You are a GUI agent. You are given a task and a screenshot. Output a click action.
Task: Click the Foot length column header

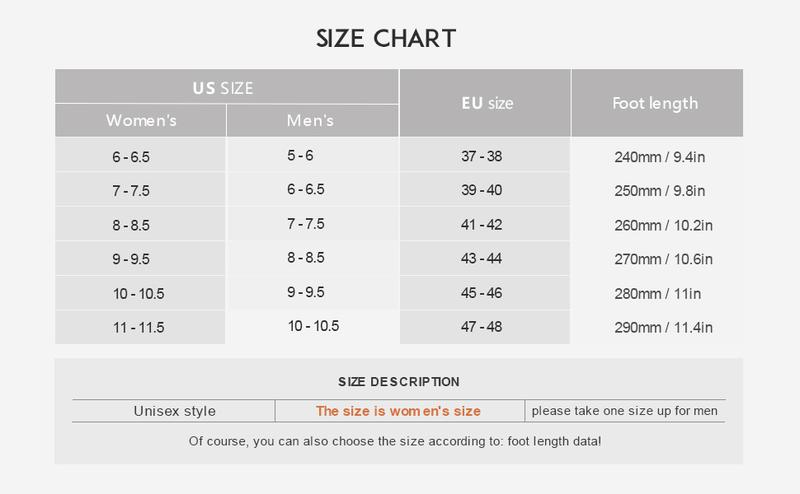(x=655, y=103)
